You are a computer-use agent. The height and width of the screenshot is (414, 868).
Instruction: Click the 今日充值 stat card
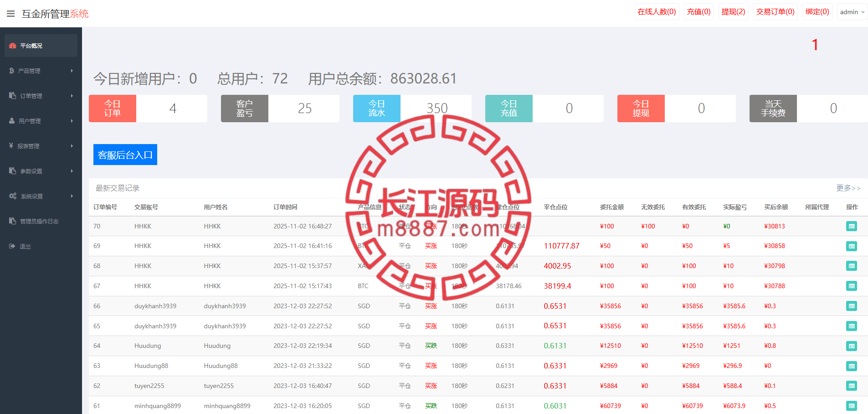coord(544,109)
